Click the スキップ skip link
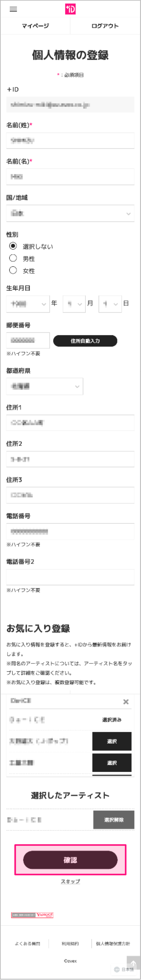 coord(70,881)
